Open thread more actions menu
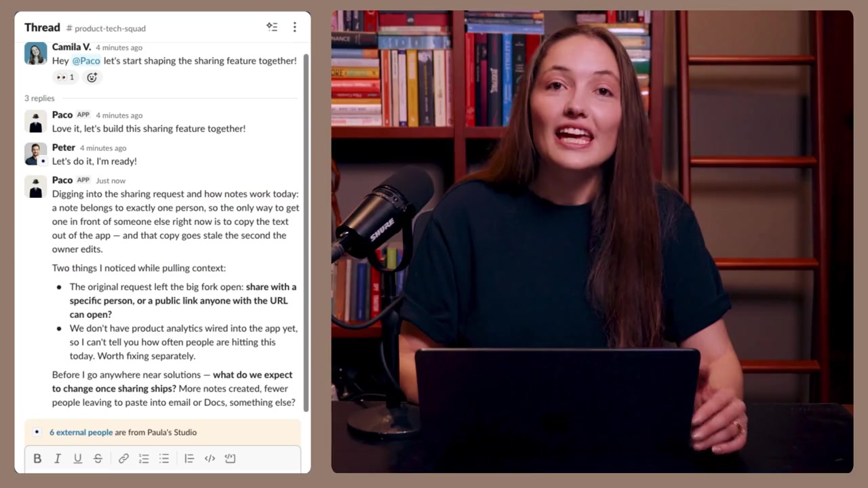The height and width of the screenshot is (488, 868). (294, 27)
